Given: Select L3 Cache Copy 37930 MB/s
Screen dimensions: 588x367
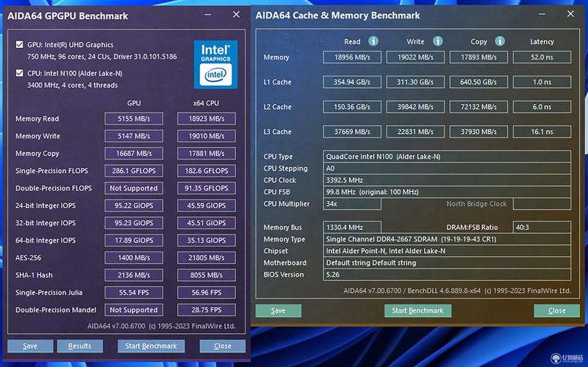Looking at the screenshot, I should pos(479,132).
